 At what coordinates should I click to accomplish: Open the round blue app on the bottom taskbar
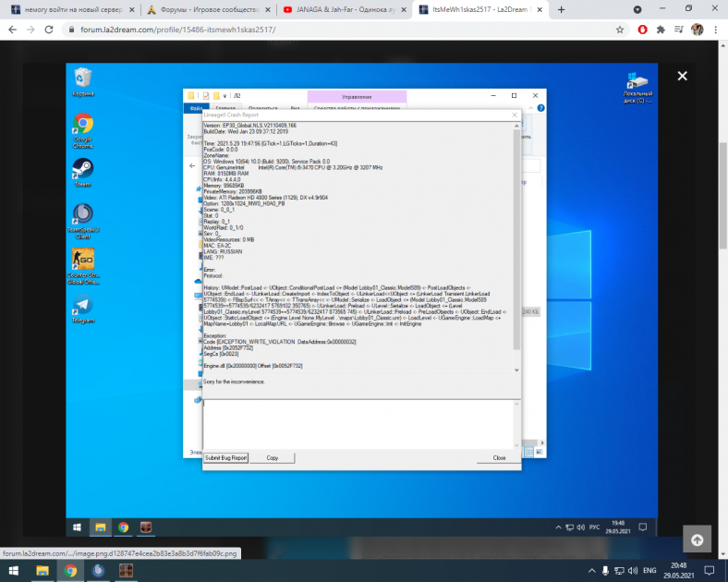98,570
